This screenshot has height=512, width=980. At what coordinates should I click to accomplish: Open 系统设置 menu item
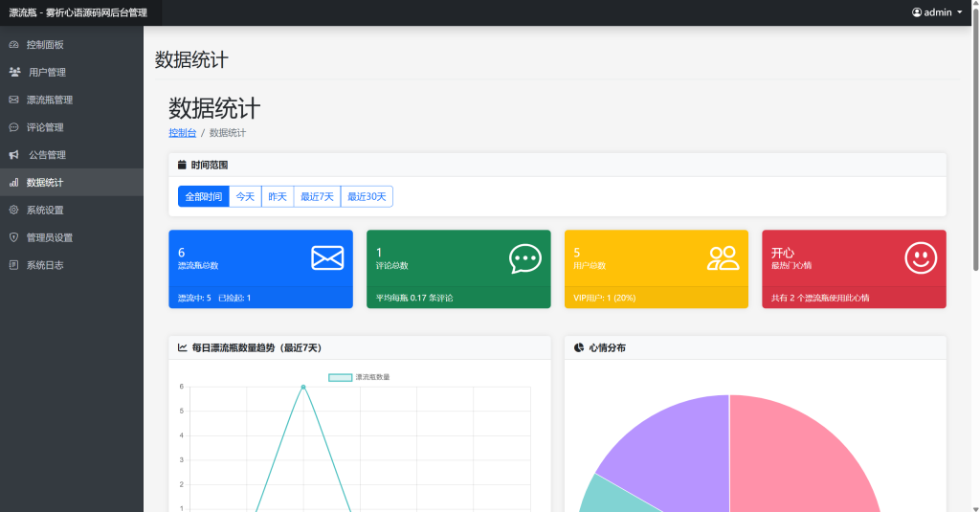tap(72, 210)
